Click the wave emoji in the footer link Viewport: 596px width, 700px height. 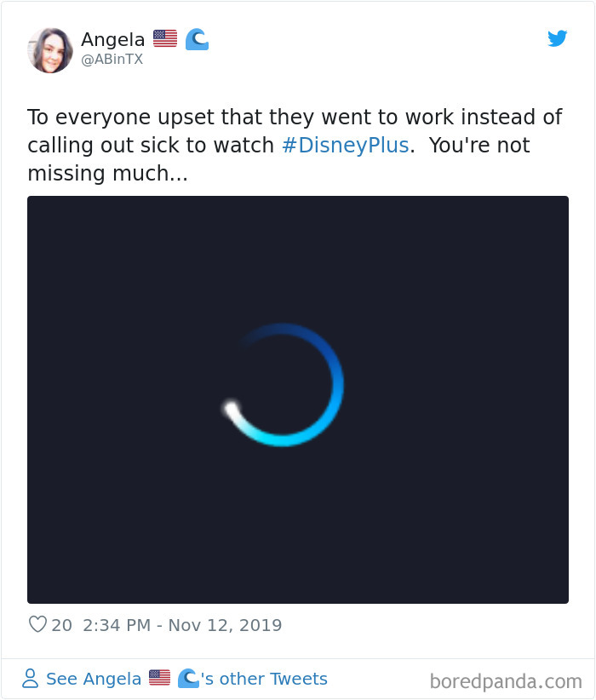coord(189,679)
